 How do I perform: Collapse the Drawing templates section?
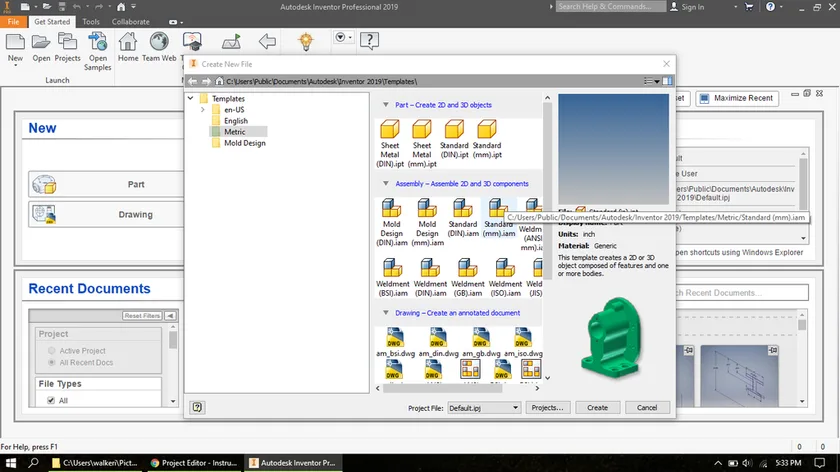pos(386,312)
